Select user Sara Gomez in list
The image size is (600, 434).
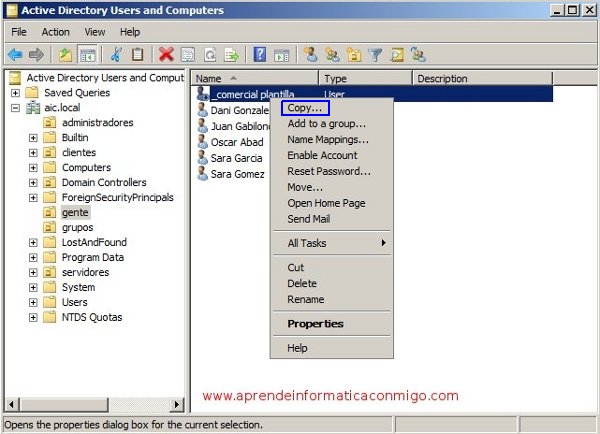(x=237, y=174)
